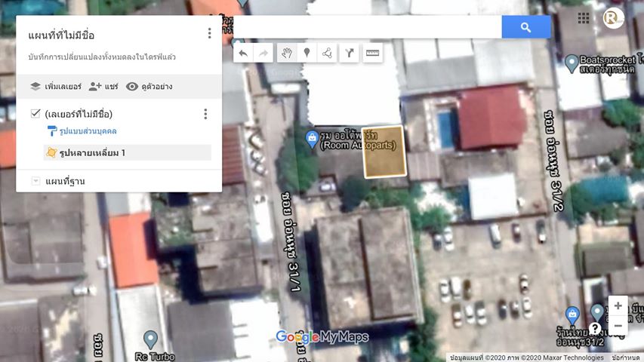Select รูปหลายเหลี่ยม 1 in layer list
Screen dimensions: 644x362
pos(92,153)
